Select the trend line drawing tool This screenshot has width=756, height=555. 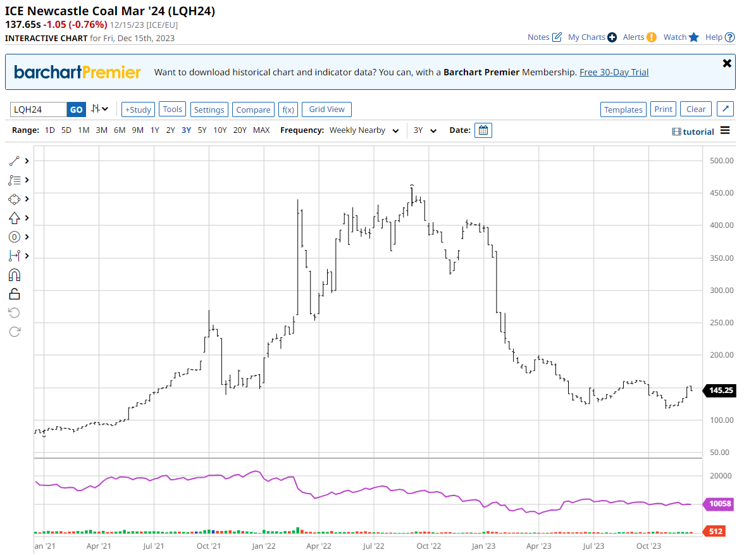(15, 161)
